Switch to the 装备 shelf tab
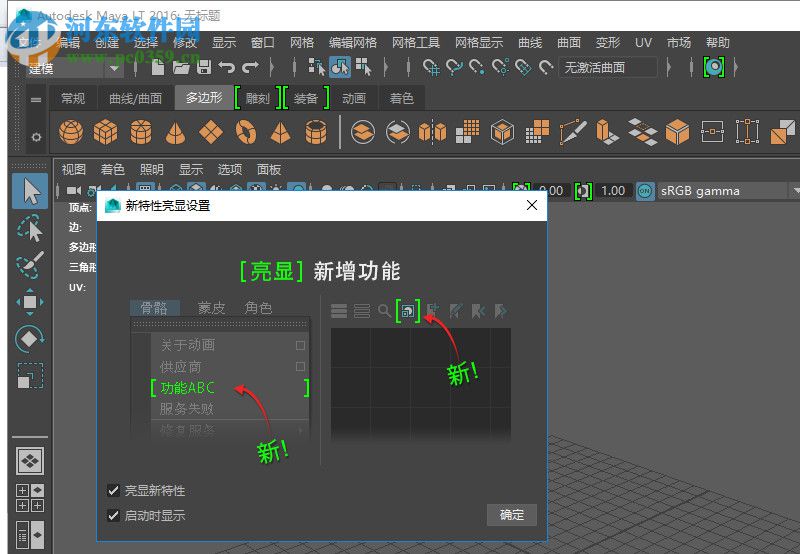 click(306, 98)
